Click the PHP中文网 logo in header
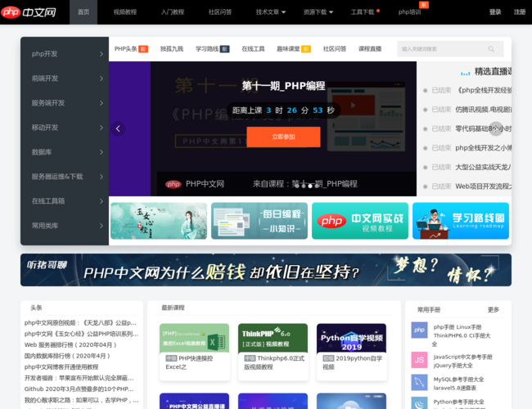Viewport: 532px width, 409px height. click(x=29, y=12)
